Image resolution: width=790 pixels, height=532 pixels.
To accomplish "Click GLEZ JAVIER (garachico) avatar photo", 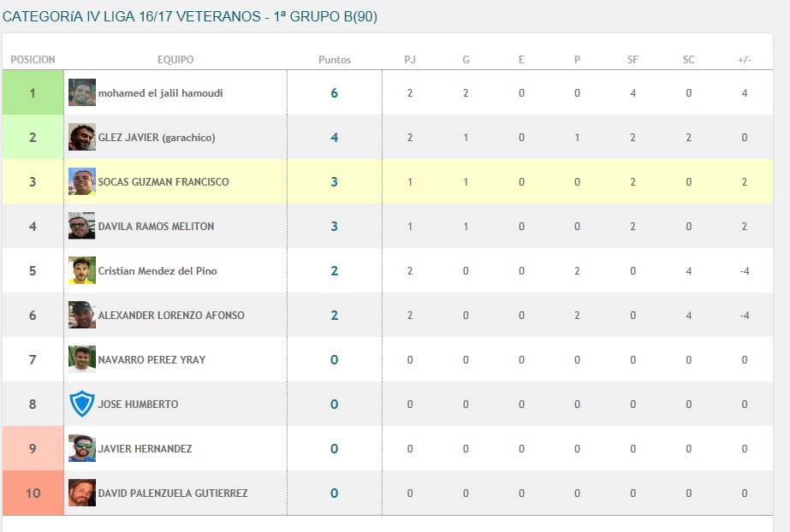I will click(x=82, y=137).
